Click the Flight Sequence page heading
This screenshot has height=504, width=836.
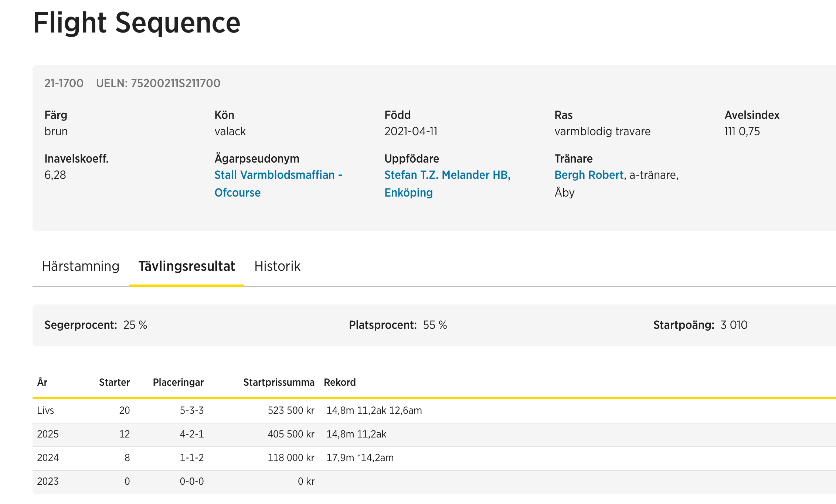[137, 23]
